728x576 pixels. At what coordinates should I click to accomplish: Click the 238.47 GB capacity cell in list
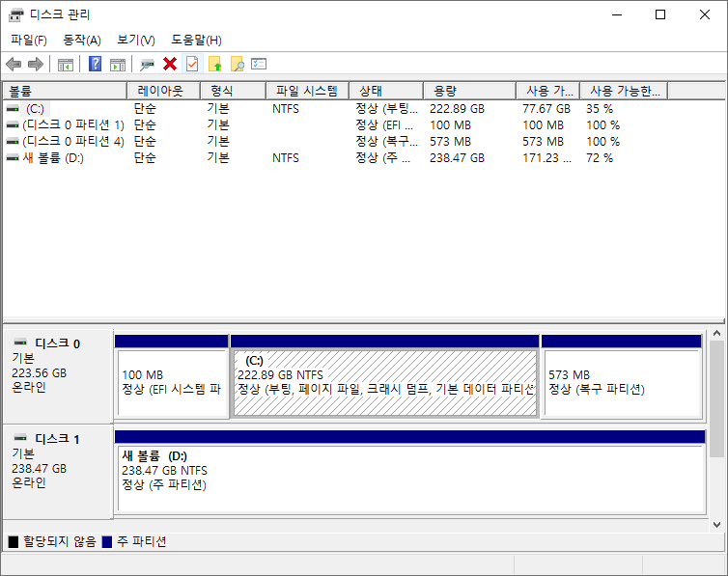click(457, 157)
